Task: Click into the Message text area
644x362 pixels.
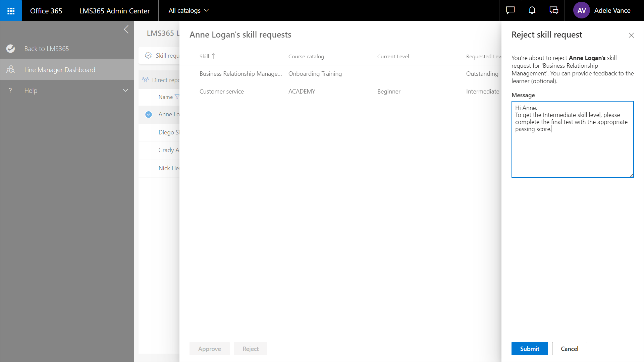Action: point(572,151)
